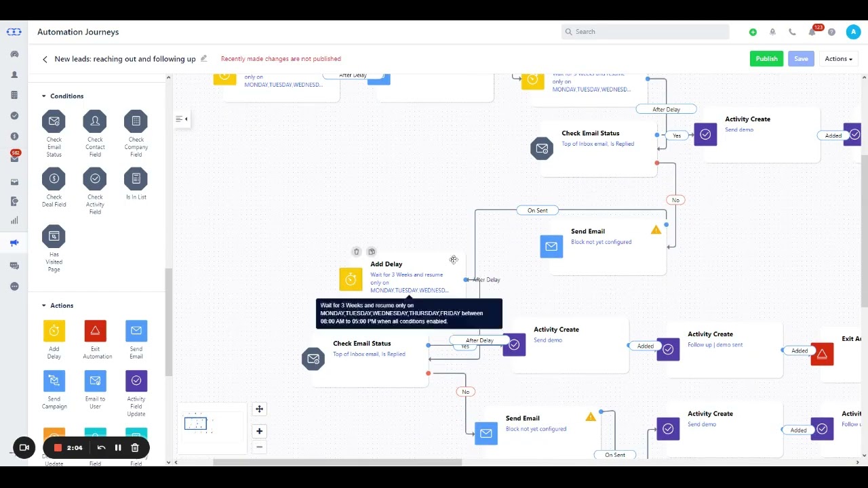Stop the screen recording
868x488 pixels.
click(x=58, y=447)
